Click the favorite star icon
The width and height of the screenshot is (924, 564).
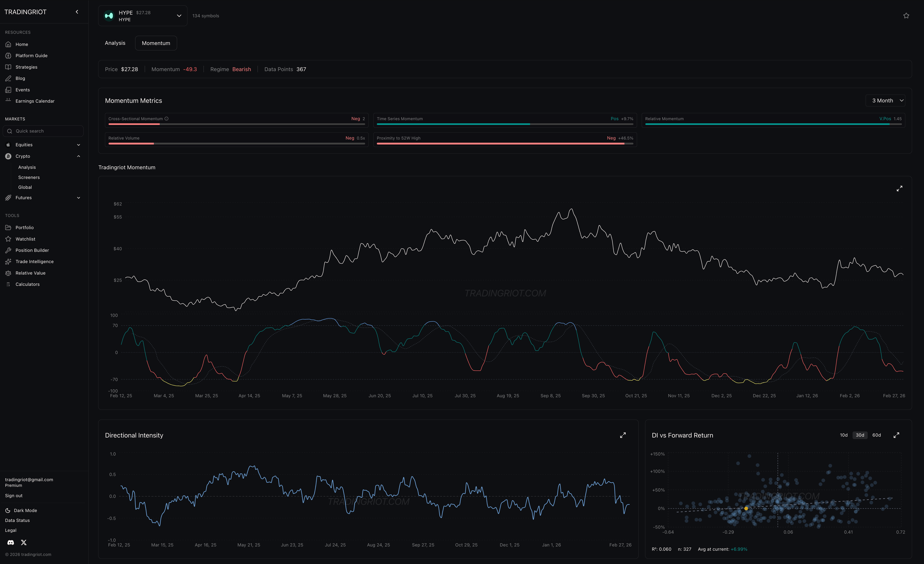tap(906, 16)
